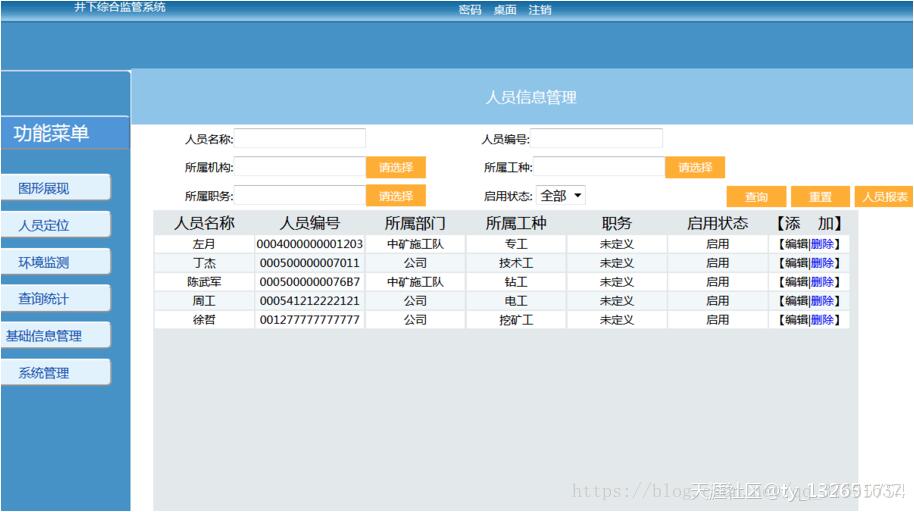The image size is (914, 512).
Task: Focus the 人员名称 input field
Action: coord(300,139)
